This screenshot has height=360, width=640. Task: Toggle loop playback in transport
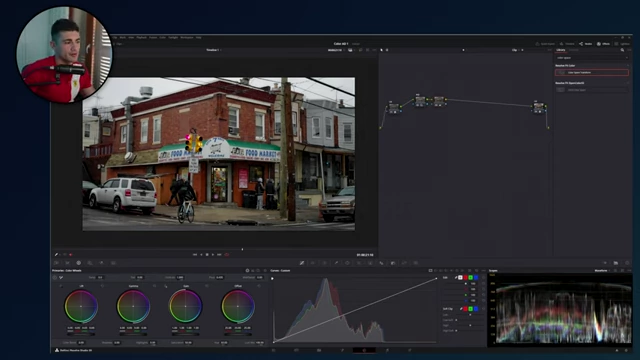click(227, 255)
